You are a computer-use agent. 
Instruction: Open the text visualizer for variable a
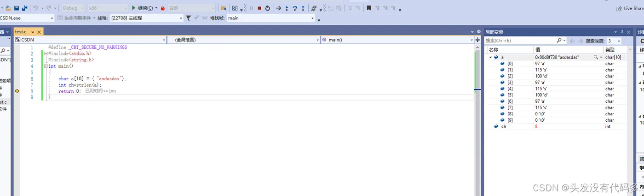[596, 57]
